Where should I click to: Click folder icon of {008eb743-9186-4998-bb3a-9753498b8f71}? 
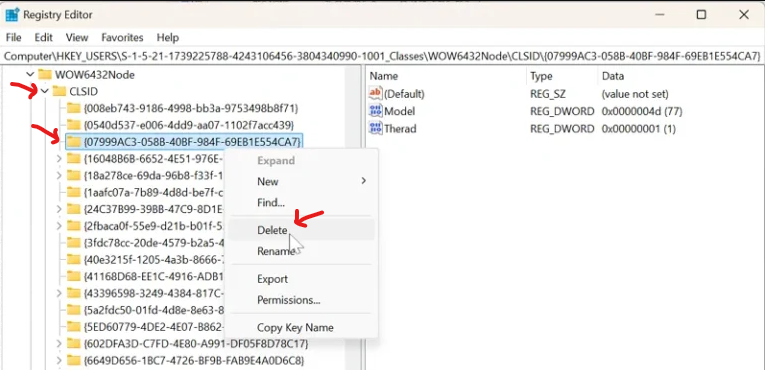(73, 108)
